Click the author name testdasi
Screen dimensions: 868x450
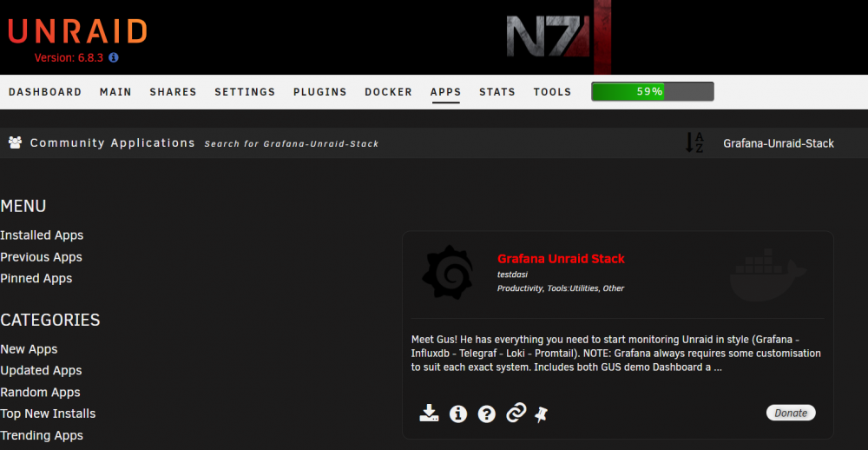[x=512, y=275]
